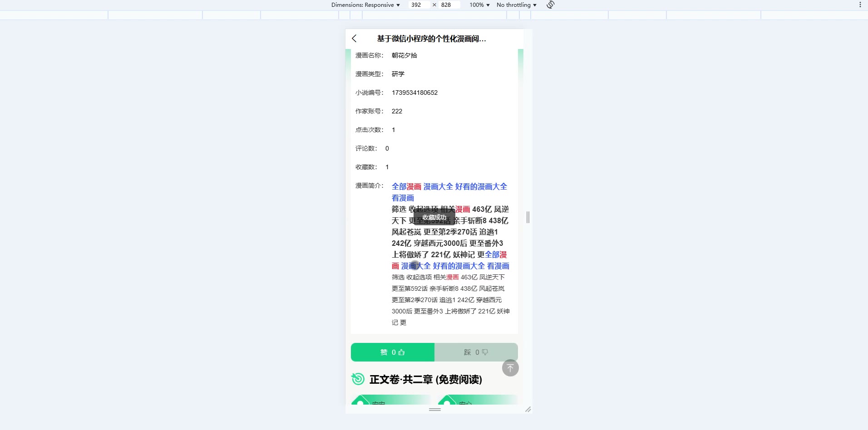Grab the bottom viewport resize handle
This screenshot has height=430, width=868.
[x=435, y=410]
